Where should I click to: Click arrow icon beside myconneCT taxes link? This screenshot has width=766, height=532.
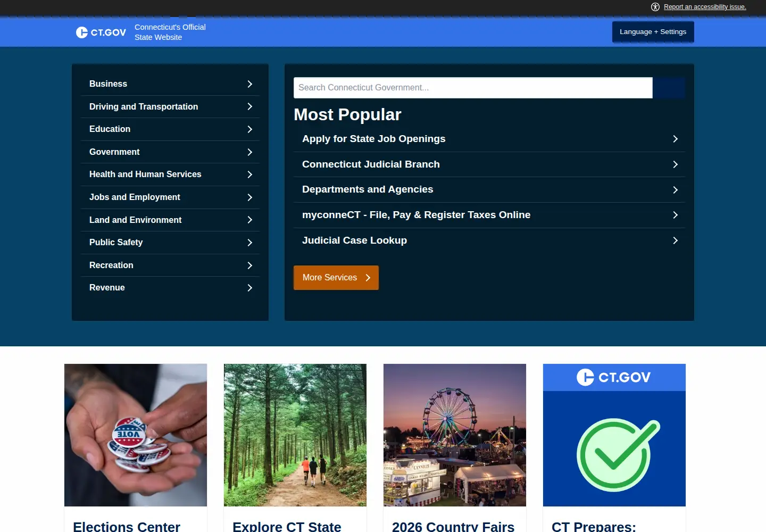pyautogui.click(x=675, y=215)
